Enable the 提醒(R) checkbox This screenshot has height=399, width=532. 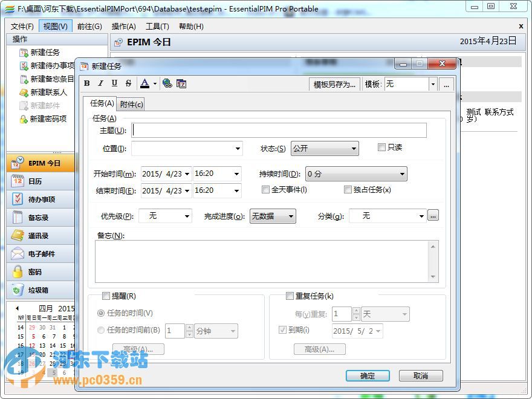pos(106,296)
